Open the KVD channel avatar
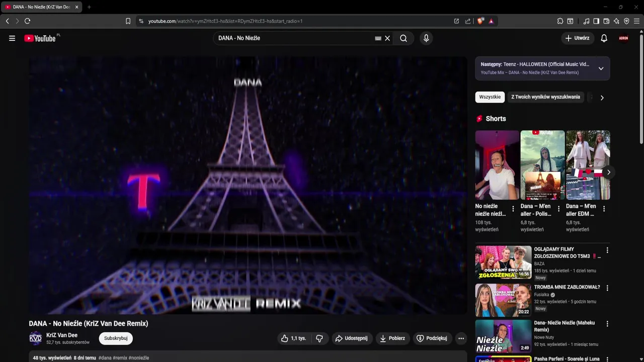 [x=36, y=338]
